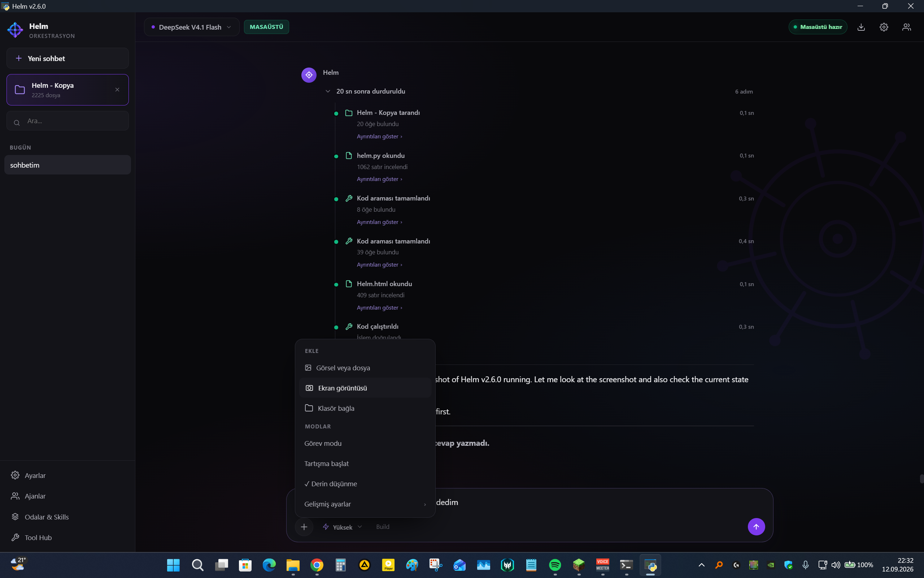Show details for the 39 öğe bulundu search
The height and width of the screenshot is (578, 924).
click(379, 265)
